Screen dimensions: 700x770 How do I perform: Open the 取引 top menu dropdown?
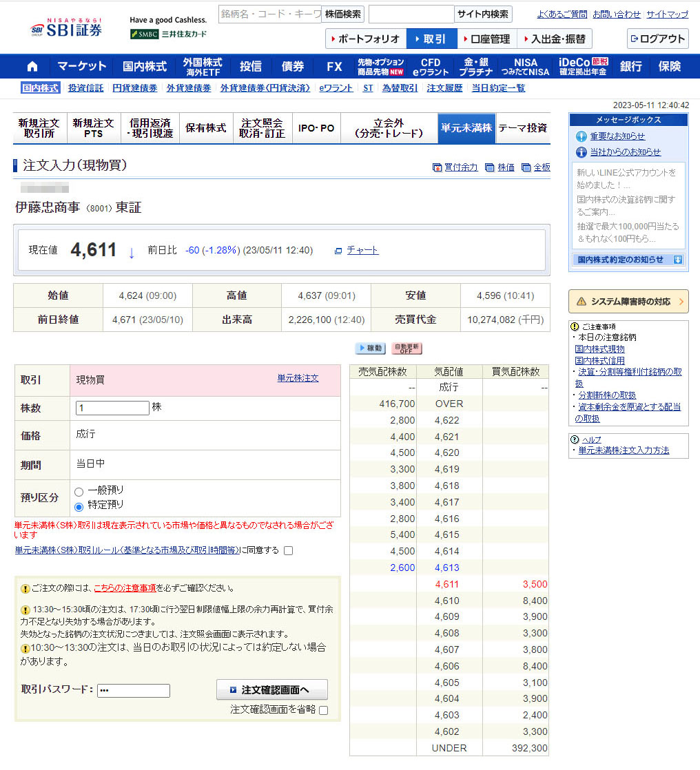pyautogui.click(x=431, y=39)
